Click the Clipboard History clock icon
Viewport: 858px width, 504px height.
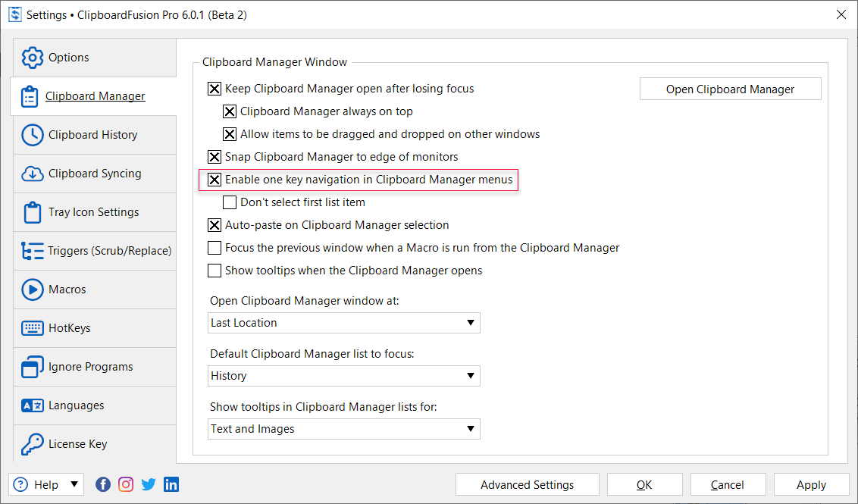tap(32, 135)
